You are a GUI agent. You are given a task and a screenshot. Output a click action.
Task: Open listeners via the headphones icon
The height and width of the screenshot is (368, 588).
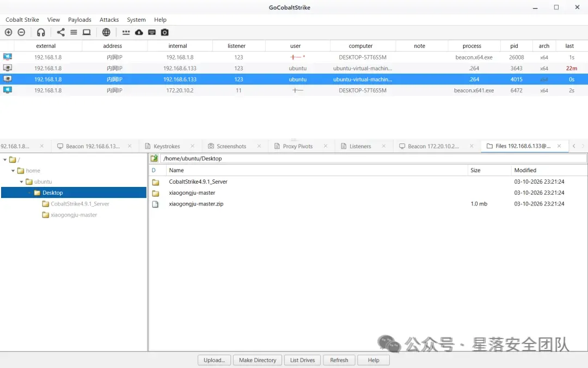click(x=41, y=32)
